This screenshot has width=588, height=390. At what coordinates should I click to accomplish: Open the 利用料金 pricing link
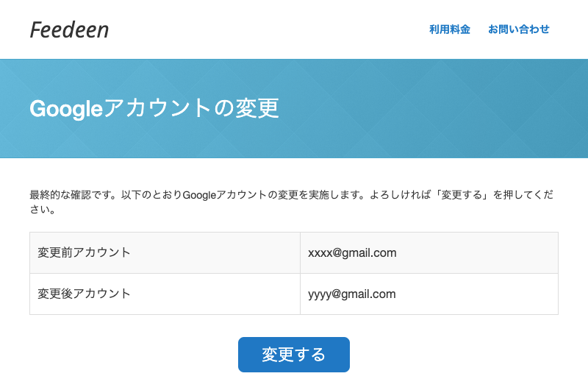pyautogui.click(x=449, y=29)
